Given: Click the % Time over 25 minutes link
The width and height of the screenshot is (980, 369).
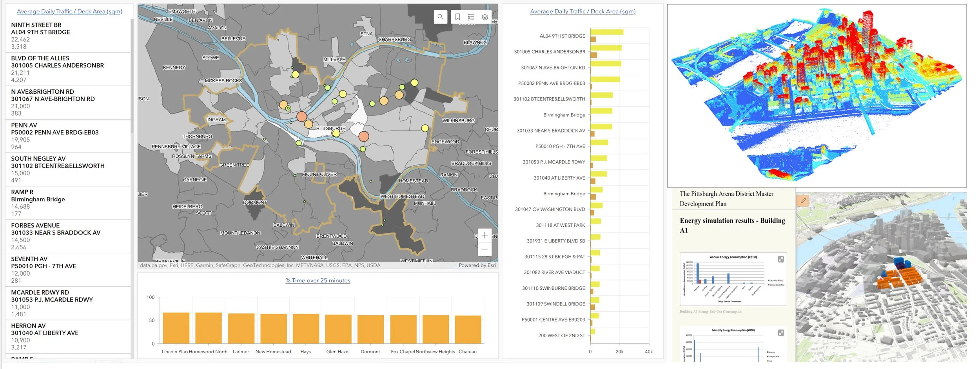Looking at the screenshot, I should tap(318, 280).
